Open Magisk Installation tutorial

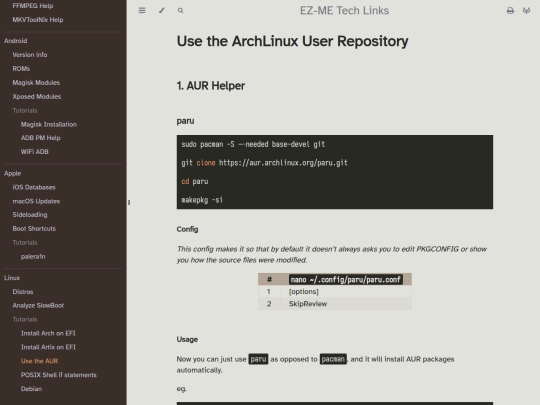pyautogui.click(x=49, y=124)
